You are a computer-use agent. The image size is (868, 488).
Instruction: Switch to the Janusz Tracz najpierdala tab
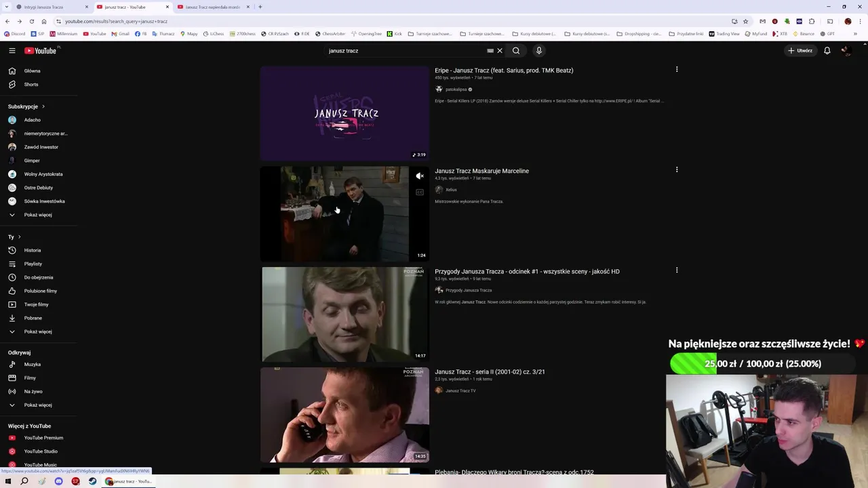click(213, 7)
